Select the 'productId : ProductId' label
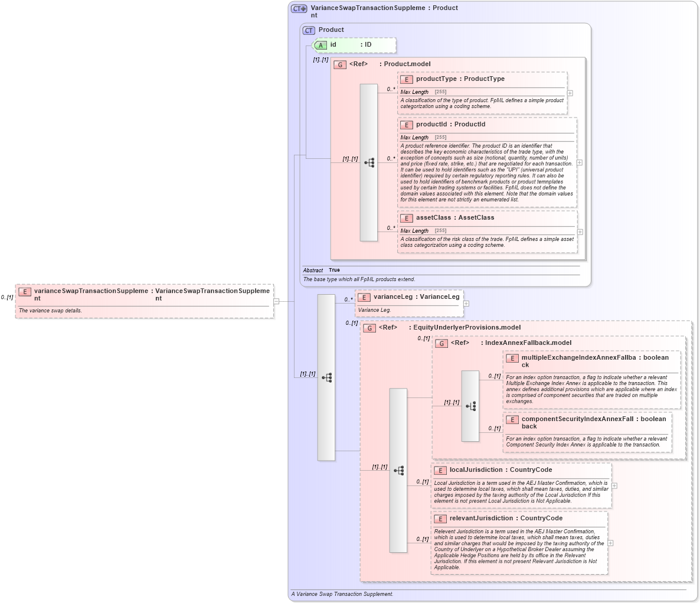Image resolution: width=700 pixels, height=603 pixels. [x=451, y=125]
